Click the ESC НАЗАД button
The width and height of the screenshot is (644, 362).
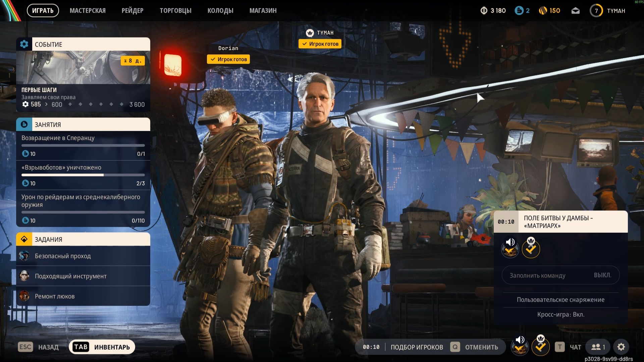(x=38, y=347)
